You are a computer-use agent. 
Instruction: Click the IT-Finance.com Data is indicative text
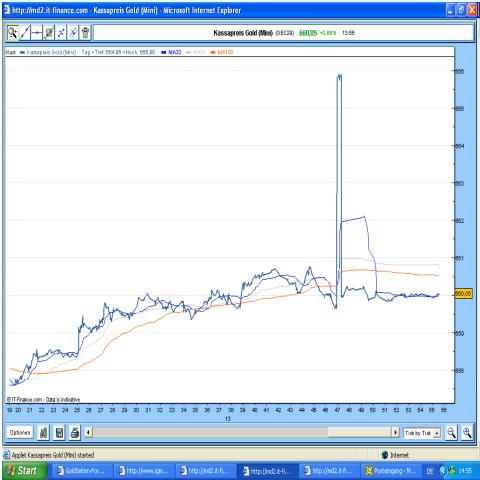43,399
